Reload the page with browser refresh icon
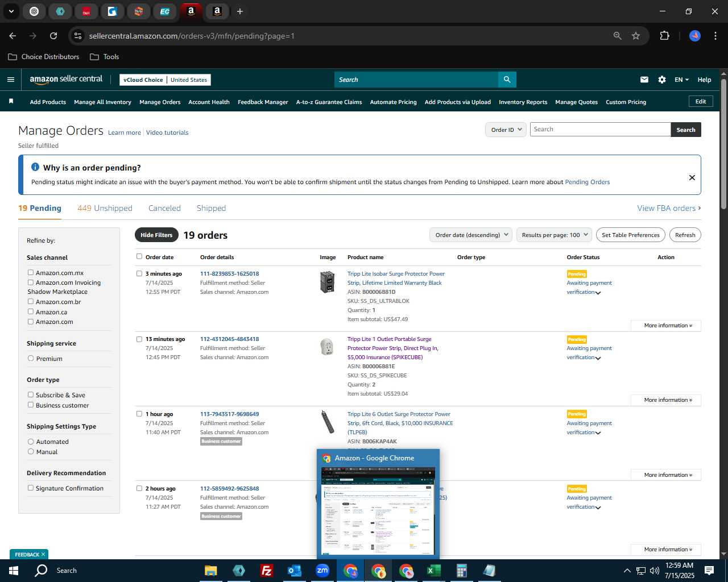This screenshot has width=728, height=582. [53, 36]
